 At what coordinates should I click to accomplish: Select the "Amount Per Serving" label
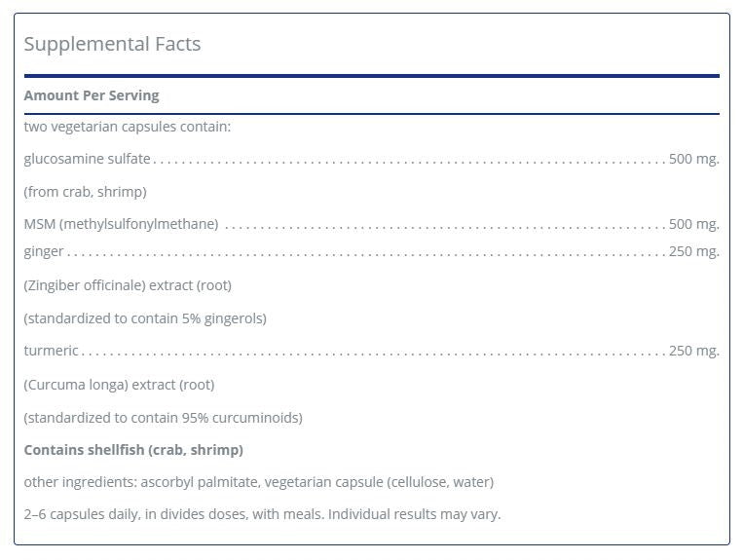pos(92,95)
